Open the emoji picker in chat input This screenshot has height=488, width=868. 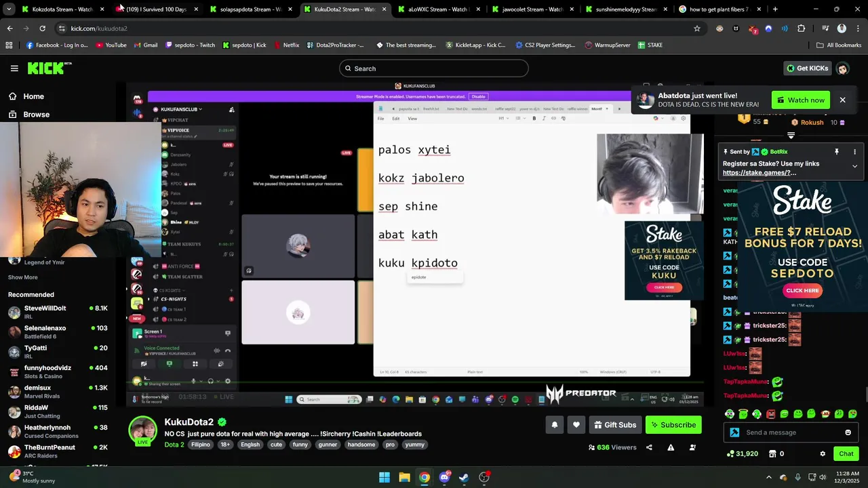tap(848, 432)
